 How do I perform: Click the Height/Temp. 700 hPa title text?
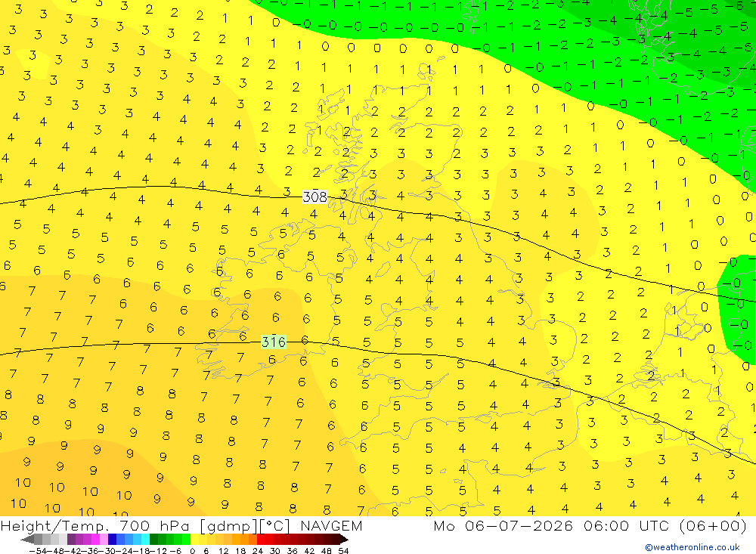[95, 526]
